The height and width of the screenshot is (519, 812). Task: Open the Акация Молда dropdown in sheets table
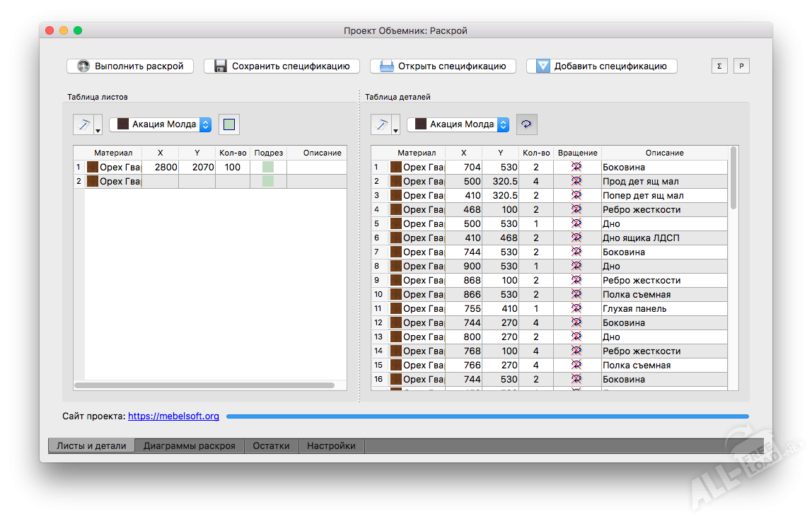(x=160, y=124)
